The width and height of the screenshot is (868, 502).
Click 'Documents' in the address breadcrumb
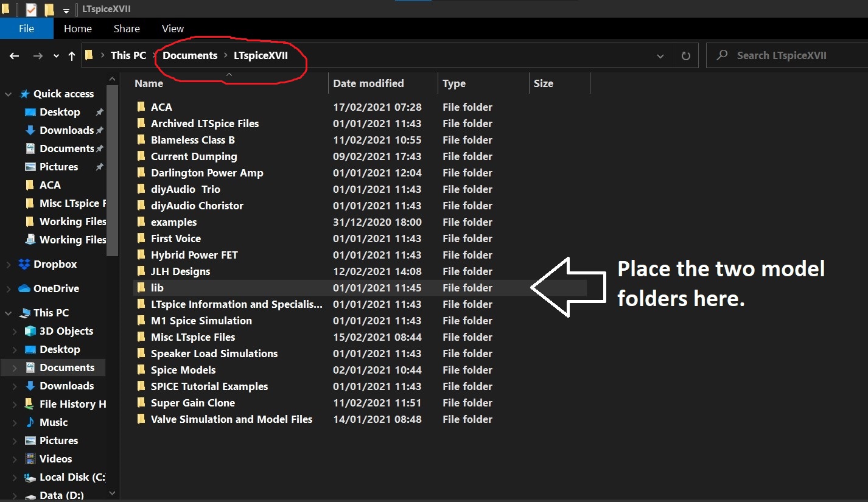pyautogui.click(x=190, y=55)
